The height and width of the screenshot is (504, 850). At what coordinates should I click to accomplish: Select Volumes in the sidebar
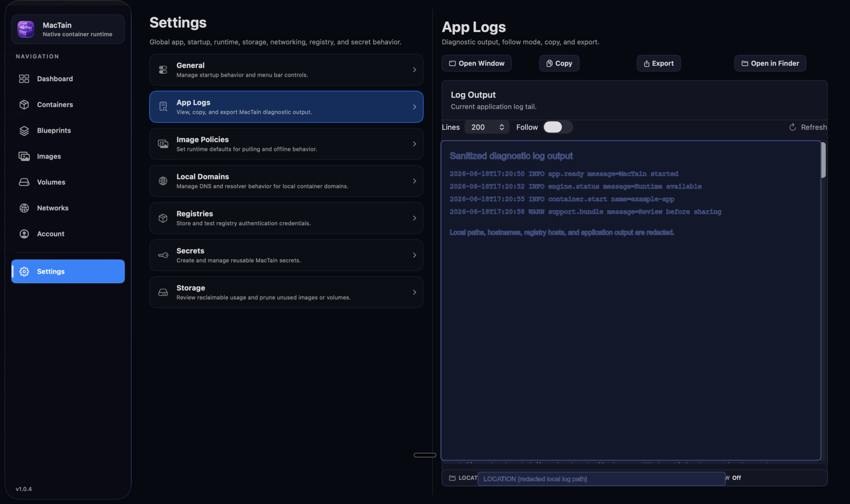68,182
